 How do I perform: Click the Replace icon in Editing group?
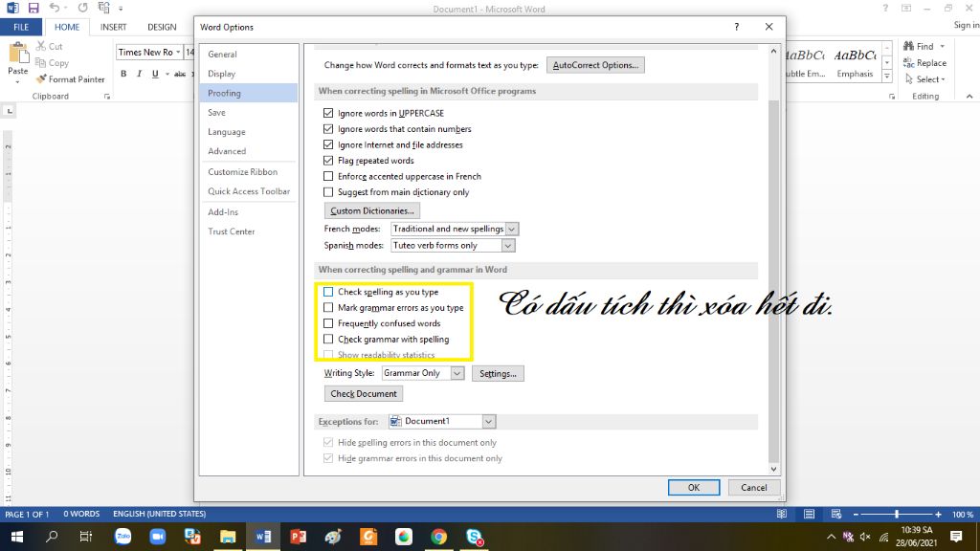[909, 62]
